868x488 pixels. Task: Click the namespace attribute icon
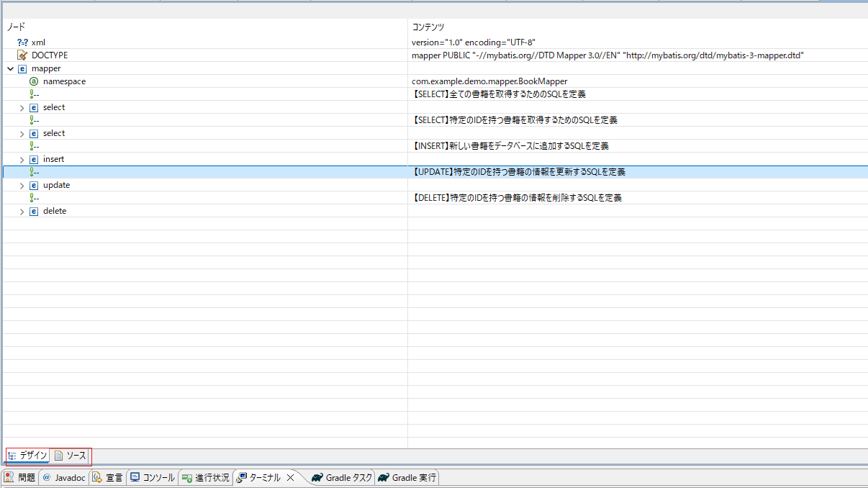(34, 81)
